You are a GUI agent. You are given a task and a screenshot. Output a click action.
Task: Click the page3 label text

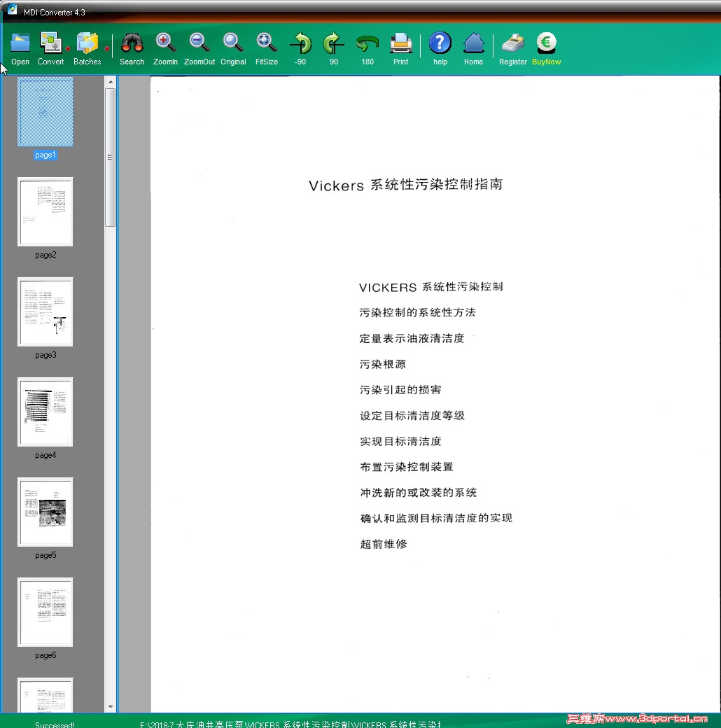[x=45, y=355]
